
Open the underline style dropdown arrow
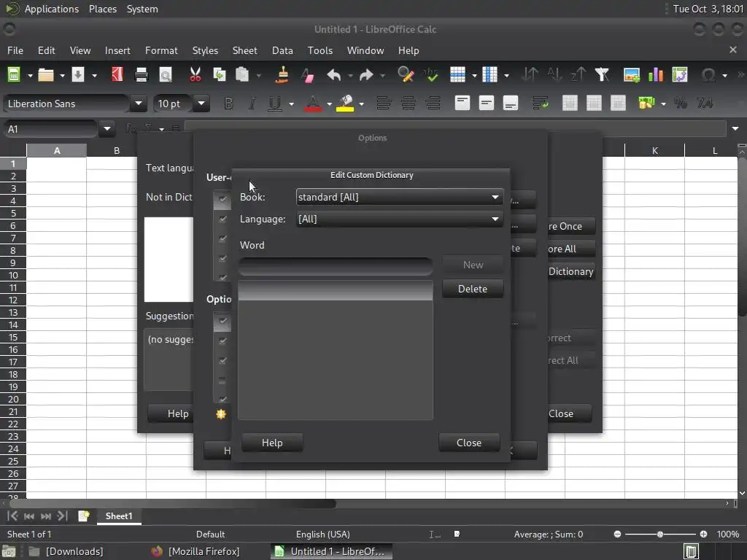click(291, 104)
